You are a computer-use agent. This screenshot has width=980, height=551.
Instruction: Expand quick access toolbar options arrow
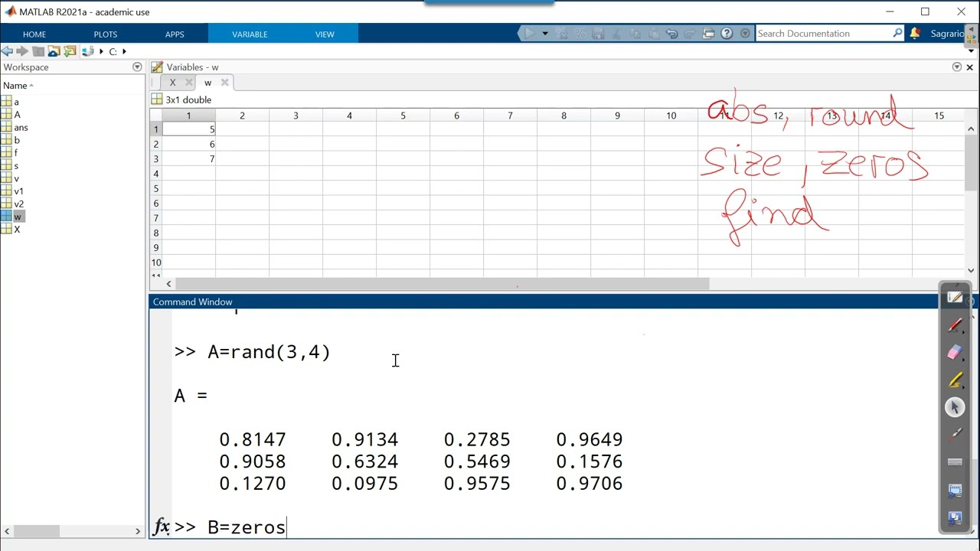coord(745,34)
